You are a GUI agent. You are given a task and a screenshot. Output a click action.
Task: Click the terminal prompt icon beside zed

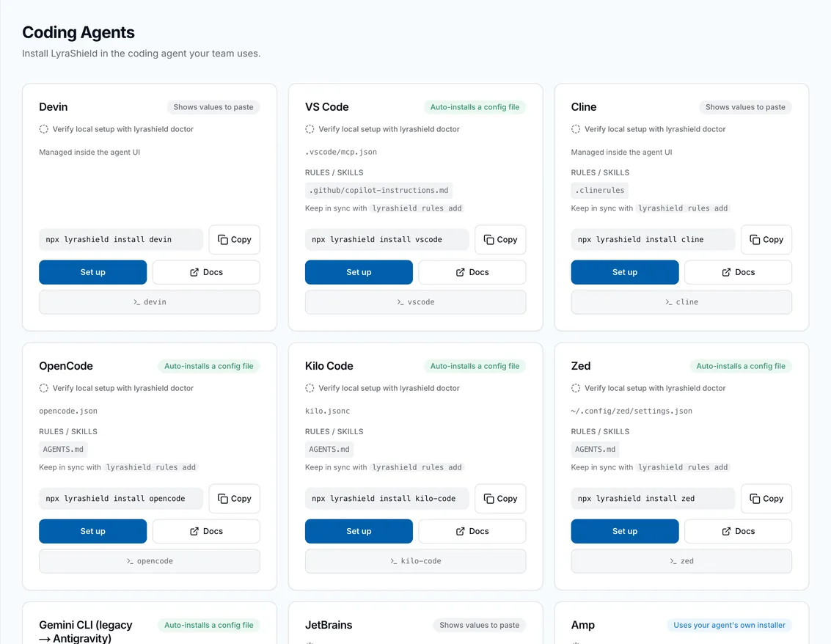click(673, 561)
